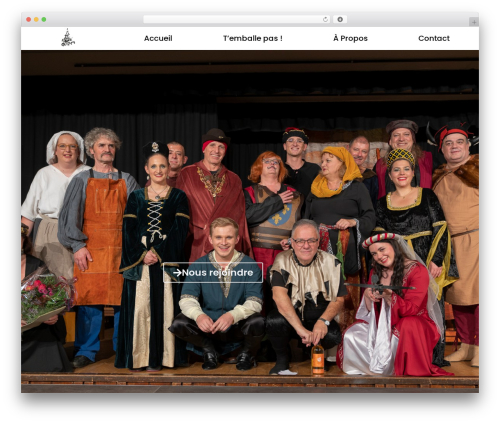The height and width of the screenshot is (423, 500).
Task: Open the Accueil menu item
Action: click(158, 38)
